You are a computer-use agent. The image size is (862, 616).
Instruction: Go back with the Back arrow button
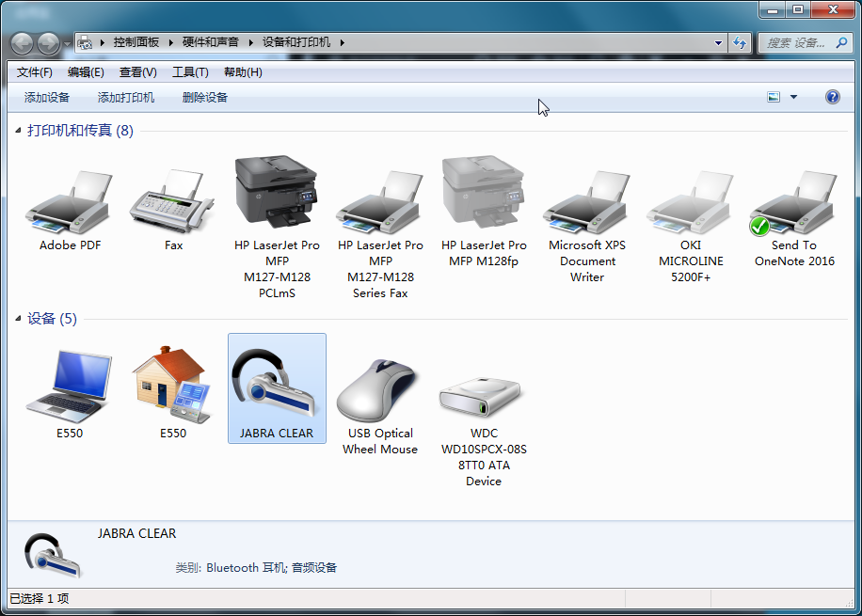tap(22, 43)
